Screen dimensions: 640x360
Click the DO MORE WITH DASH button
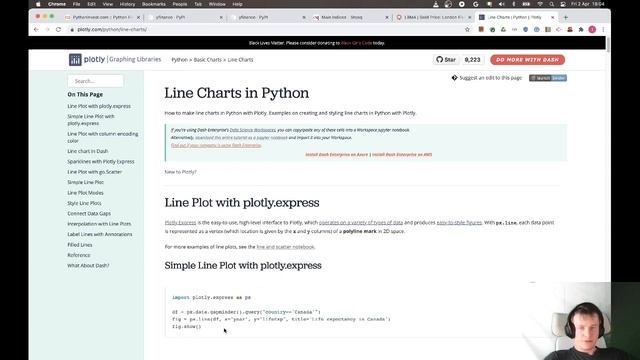[x=527, y=60]
